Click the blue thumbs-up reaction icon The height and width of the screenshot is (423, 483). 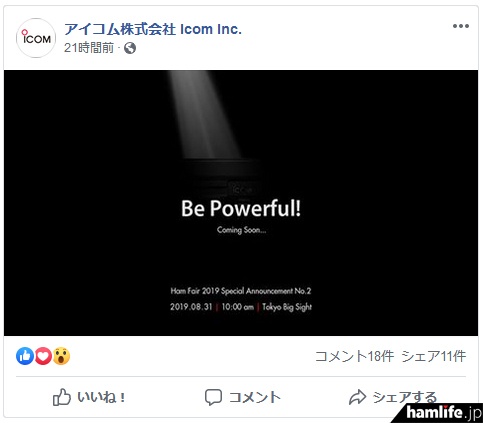[25, 356]
